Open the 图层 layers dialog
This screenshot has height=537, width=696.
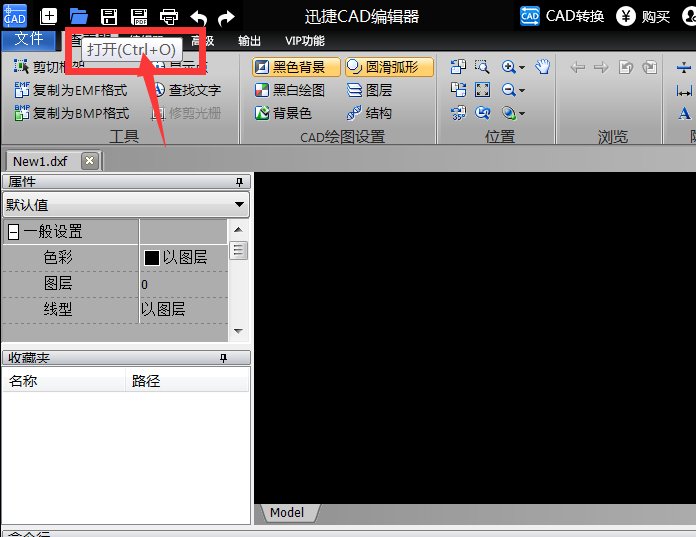pyautogui.click(x=369, y=90)
